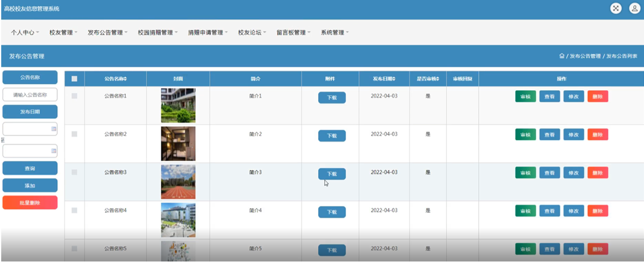This screenshot has height=262, width=644.
Task: Check the box for 公告名称3 row
Action: point(74,172)
